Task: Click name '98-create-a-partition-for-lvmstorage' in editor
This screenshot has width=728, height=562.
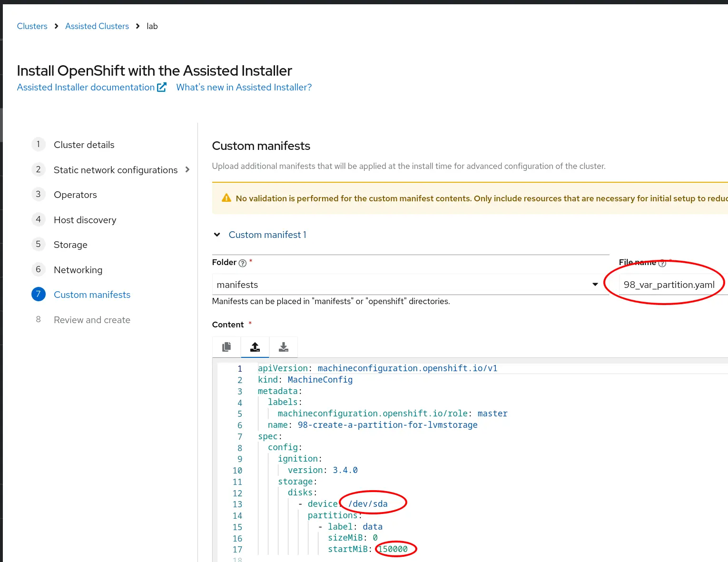Action: [388, 425]
